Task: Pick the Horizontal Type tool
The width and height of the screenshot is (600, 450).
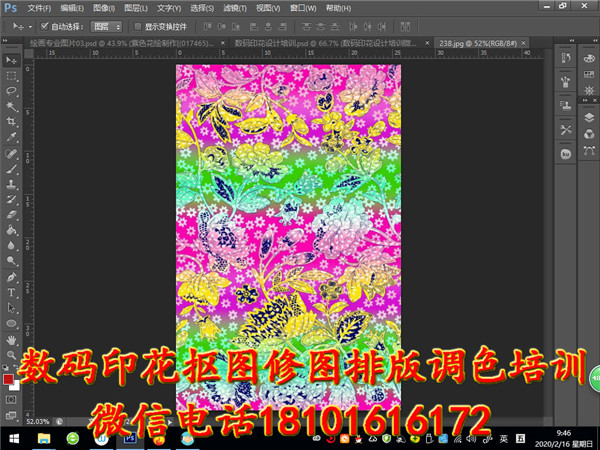Action: tap(11, 293)
